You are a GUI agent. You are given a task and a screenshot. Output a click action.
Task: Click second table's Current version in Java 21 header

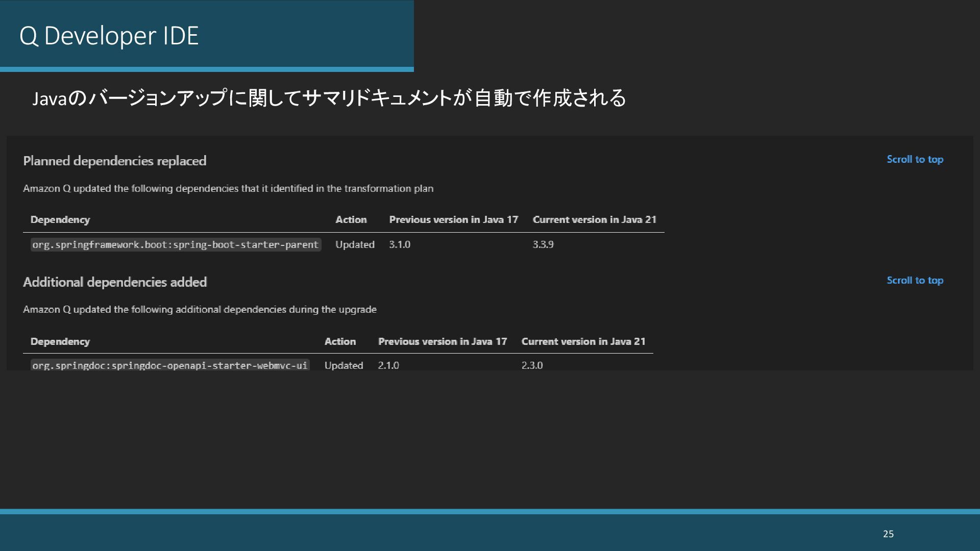583,341
